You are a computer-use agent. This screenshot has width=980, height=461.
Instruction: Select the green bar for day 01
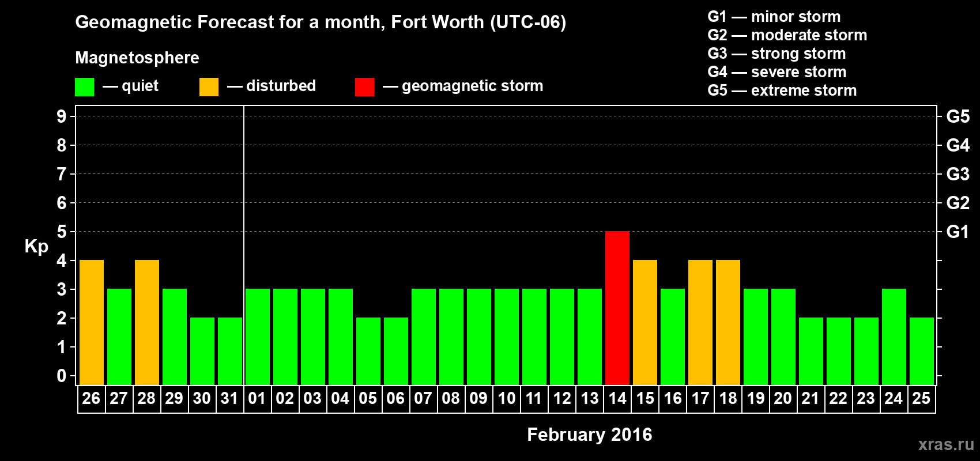(x=258, y=337)
